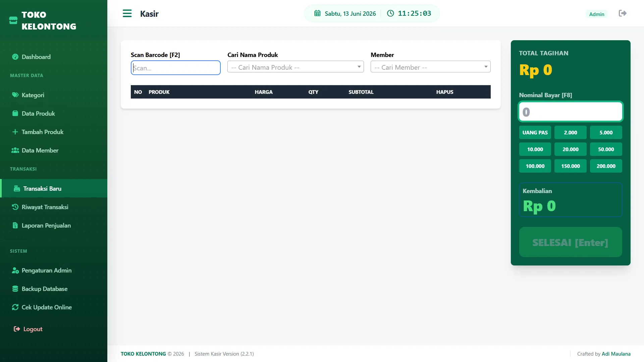The height and width of the screenshot is (362, 644).
Task: Open the Dashboard menu item
Action: [x=54, y=57]
